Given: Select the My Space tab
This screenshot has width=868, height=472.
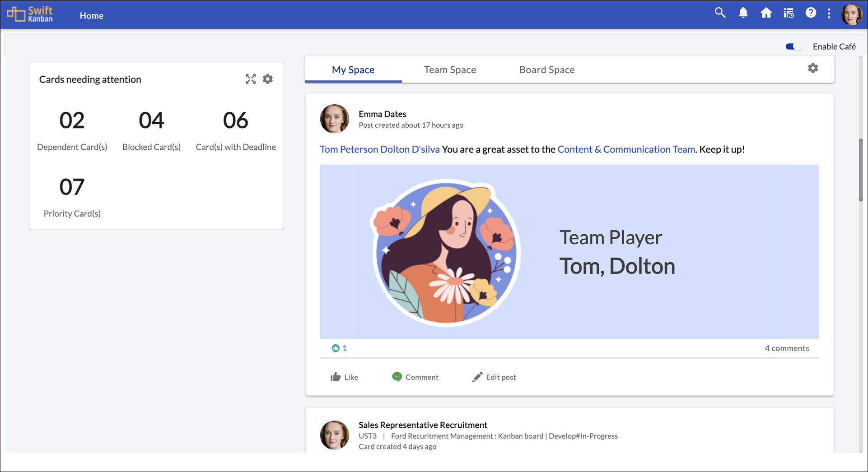Looking at the screenshot, I should 353,70.
